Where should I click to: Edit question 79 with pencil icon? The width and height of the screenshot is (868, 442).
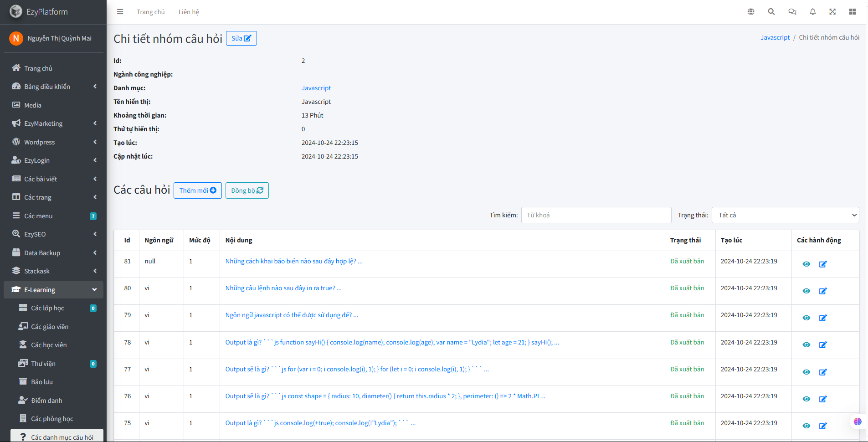tap(823, 318)
